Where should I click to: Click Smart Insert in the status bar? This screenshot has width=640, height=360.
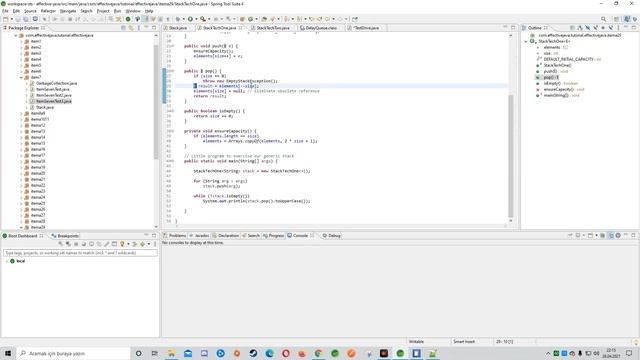[x=464, y=342]
